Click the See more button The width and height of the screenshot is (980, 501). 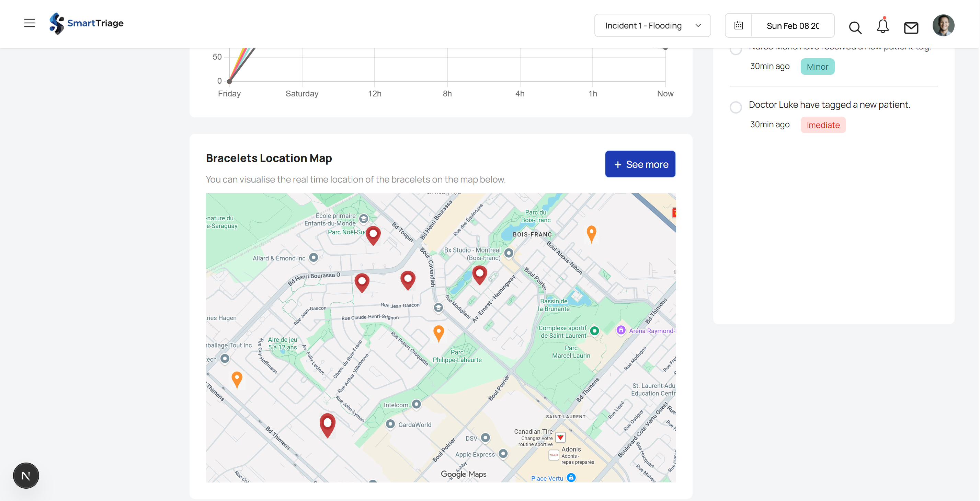click(x=640, y=164)
